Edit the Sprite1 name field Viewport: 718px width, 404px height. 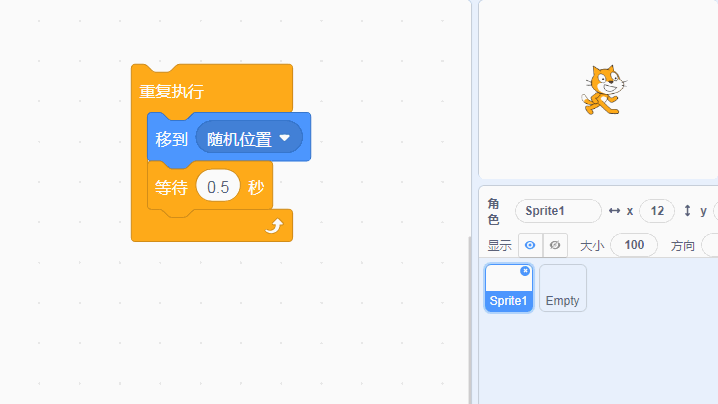point(558,211)
